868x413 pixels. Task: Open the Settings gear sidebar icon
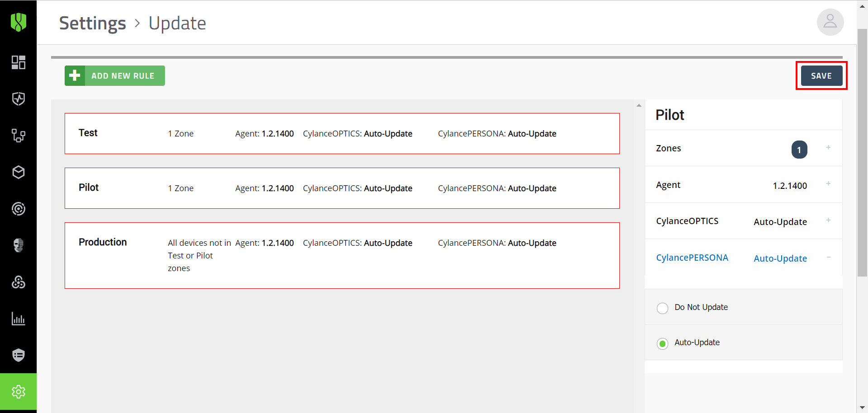click(18, 392)
